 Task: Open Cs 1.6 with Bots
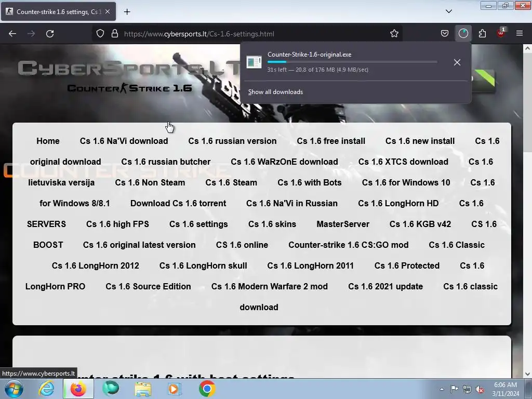(310, 182)
